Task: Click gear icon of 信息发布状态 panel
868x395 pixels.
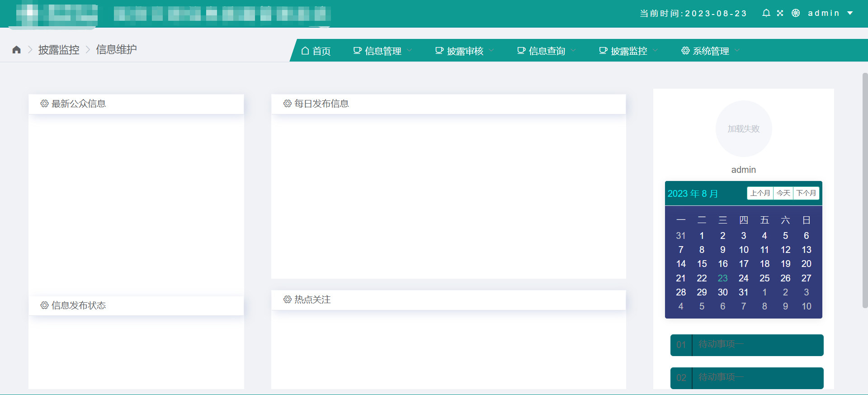Action: coord(44,305)
